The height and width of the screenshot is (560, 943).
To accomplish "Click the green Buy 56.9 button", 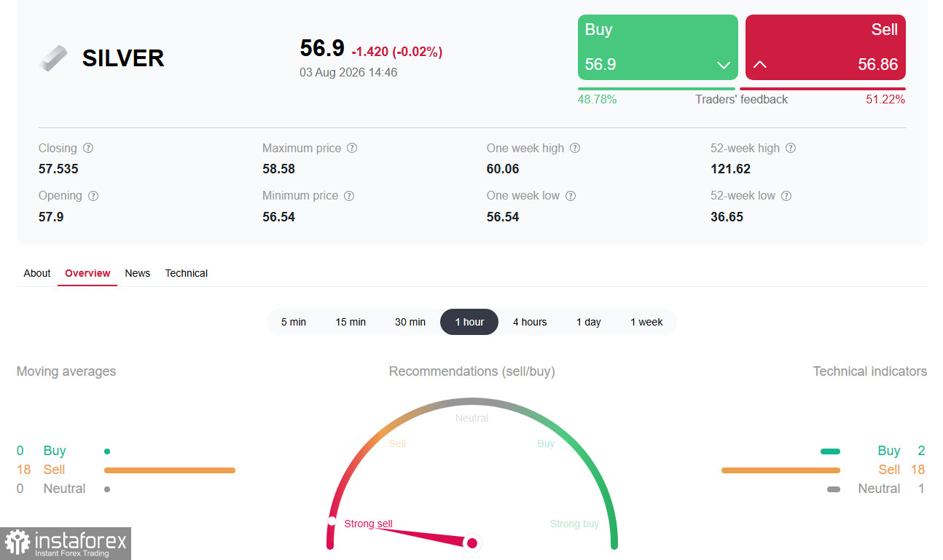I will point(658,47).
